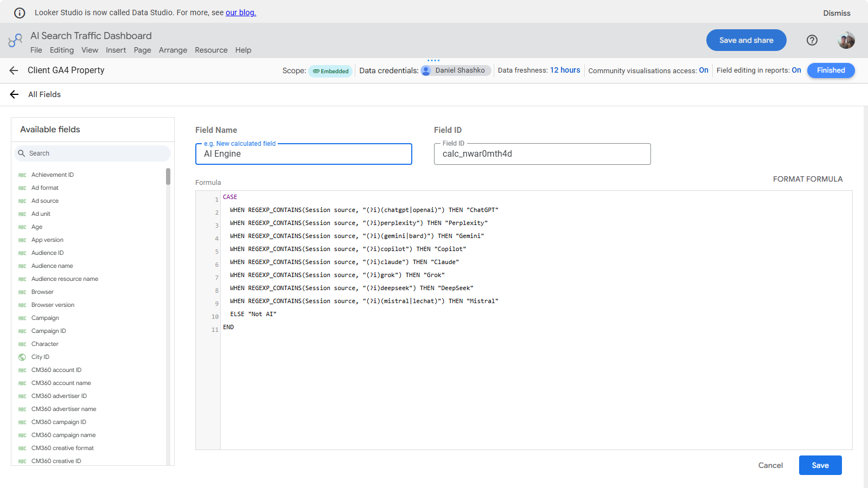Viewport: 868px width, 488px height.
Task: Select the CM360 campaign ID field
Action: coord(59,422)
